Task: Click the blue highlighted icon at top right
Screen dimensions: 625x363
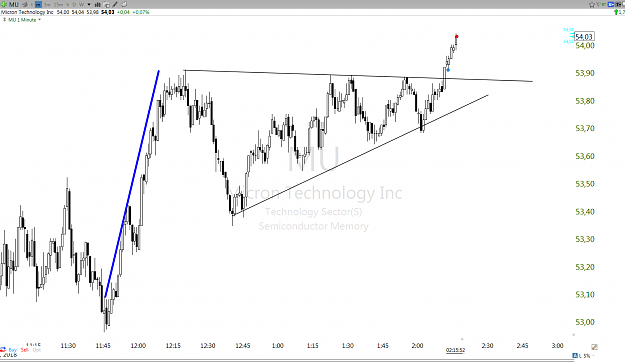Action: [x=611, y=4]
